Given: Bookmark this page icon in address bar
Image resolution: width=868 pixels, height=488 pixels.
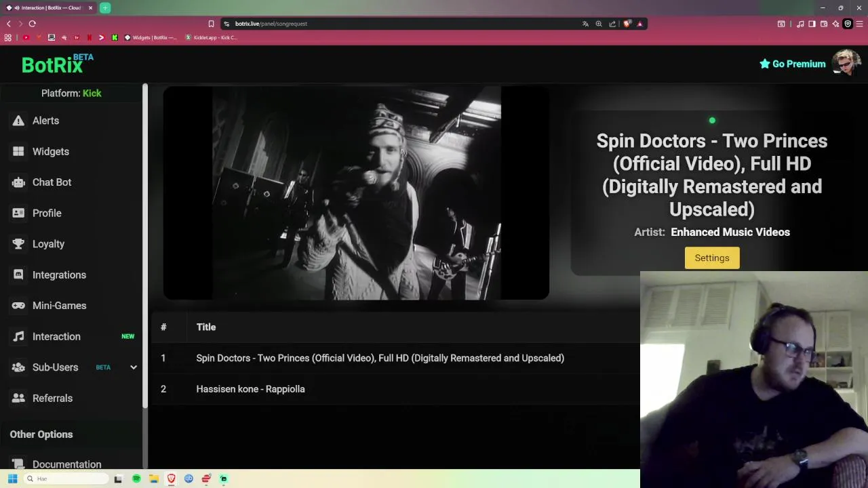Looking at the screenshot, I should (211, 24).
